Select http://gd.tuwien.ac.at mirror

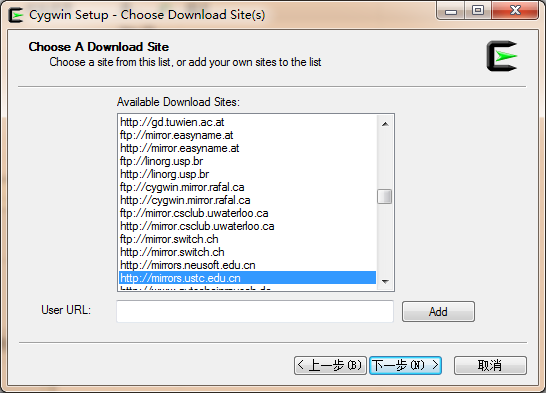click(x=248, y=122)
